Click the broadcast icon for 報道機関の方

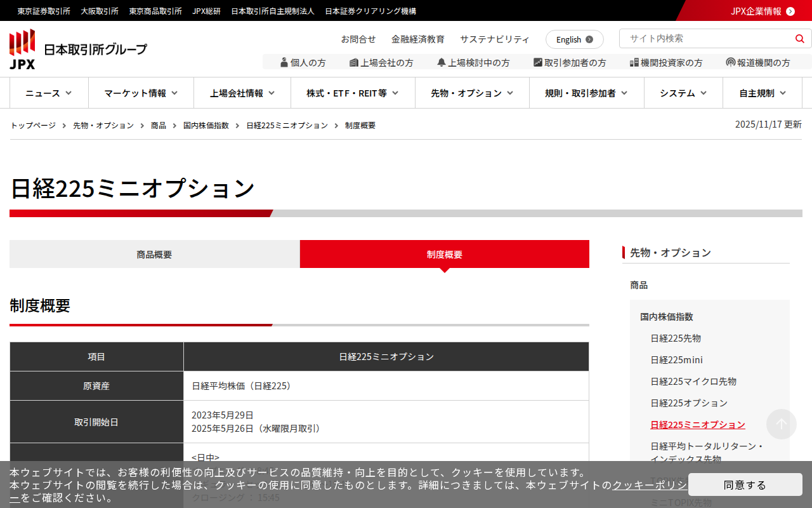pyautogui.click(x=731, y=62)
